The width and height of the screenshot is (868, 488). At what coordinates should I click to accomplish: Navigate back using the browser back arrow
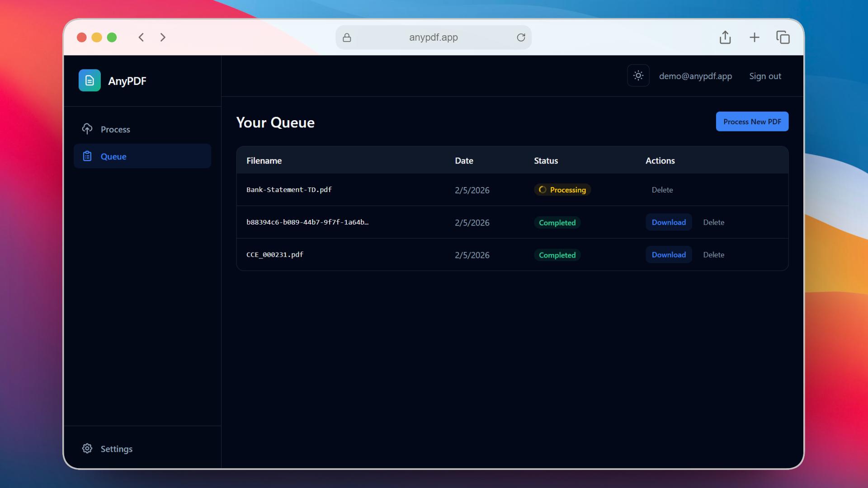141,38
